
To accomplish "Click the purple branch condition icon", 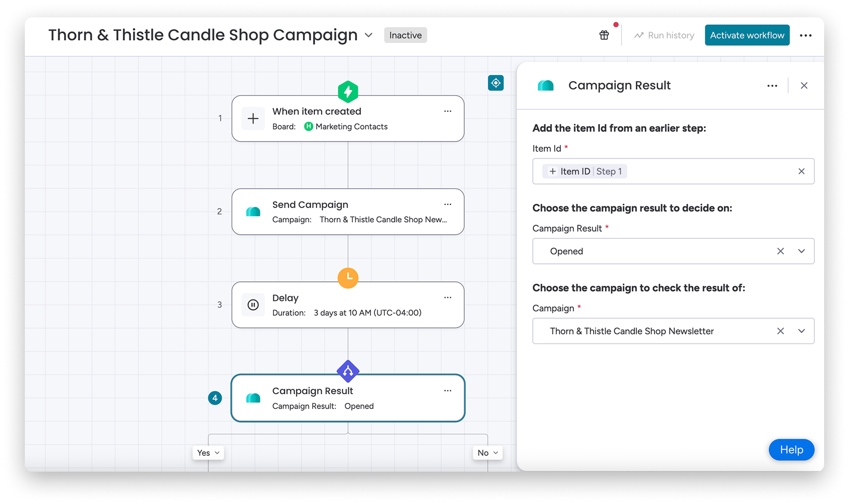I will click(348, 371).
